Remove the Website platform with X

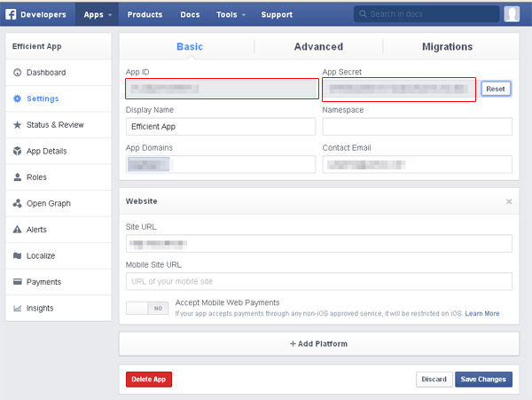[x=509, y=201]
